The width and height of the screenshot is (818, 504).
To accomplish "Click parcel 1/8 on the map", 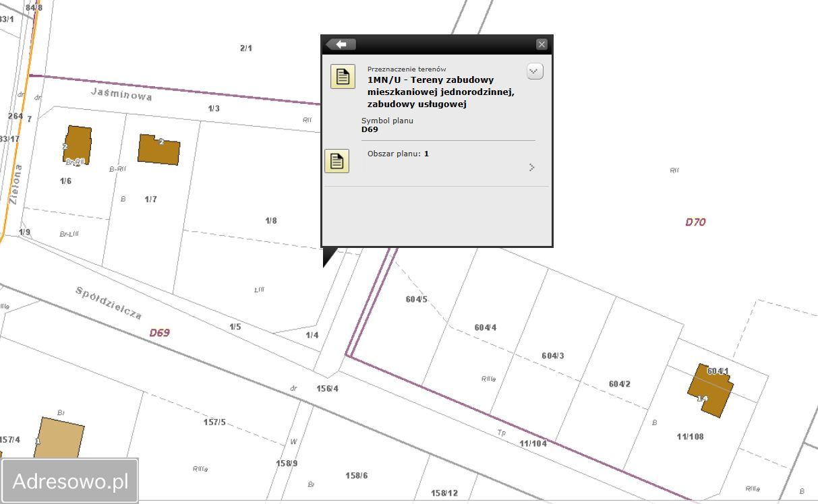I will click(270, 221).
